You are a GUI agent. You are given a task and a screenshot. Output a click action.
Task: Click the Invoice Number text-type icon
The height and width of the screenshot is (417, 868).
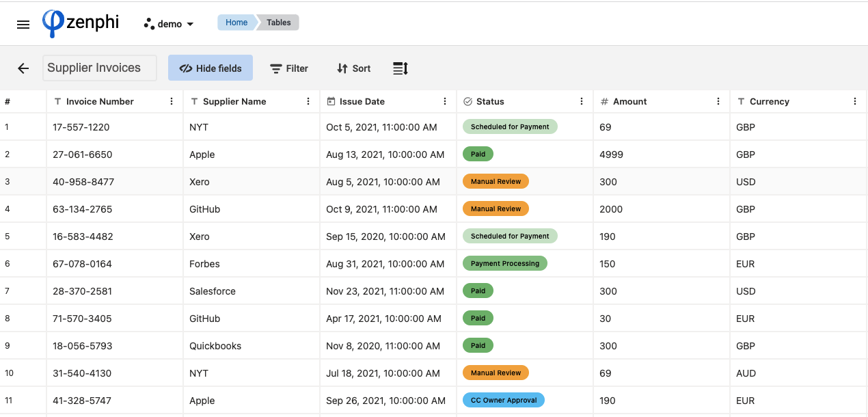coord(57,101)
